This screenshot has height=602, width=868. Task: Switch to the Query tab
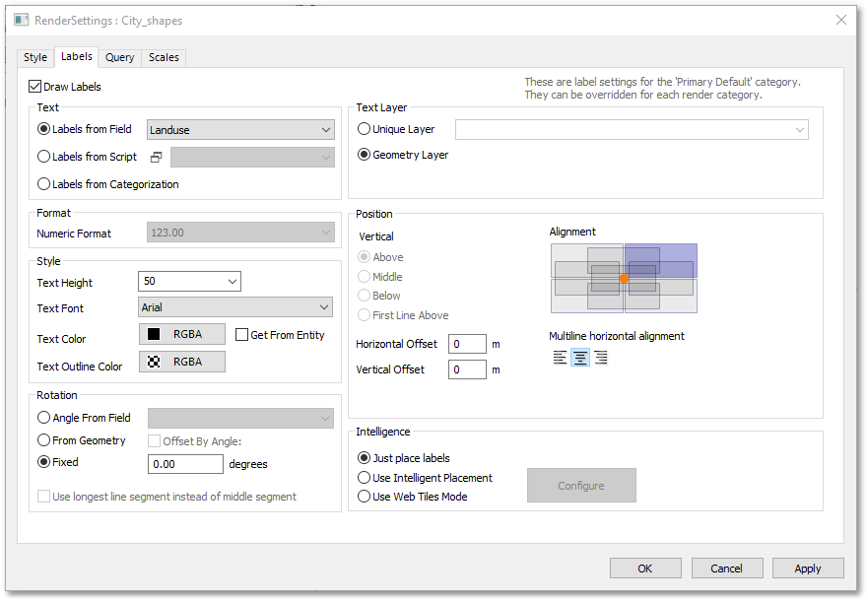tap(119, 57)
